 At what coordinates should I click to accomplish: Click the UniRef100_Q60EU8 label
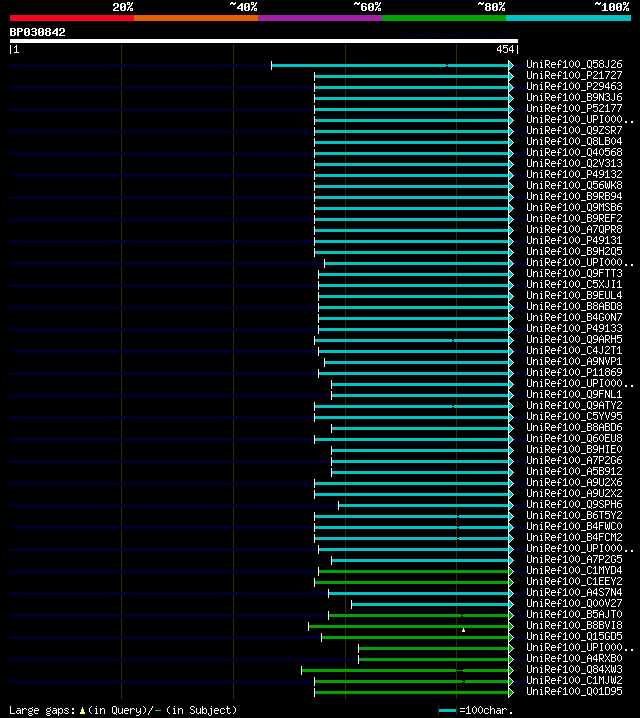pyautogui.click(x=574, y=438)
